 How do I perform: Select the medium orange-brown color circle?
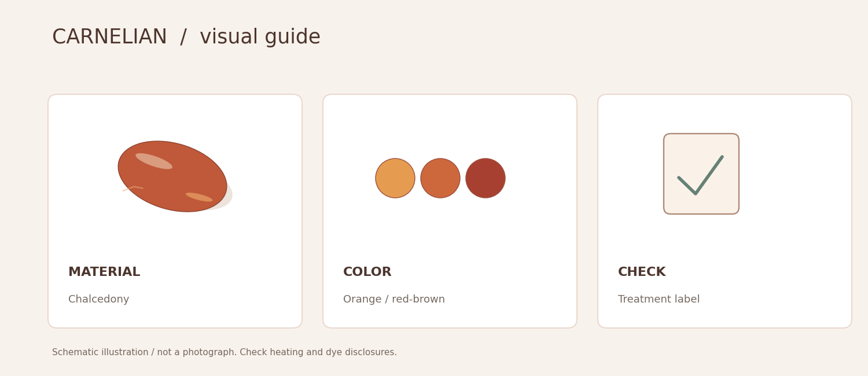[440, 178]
